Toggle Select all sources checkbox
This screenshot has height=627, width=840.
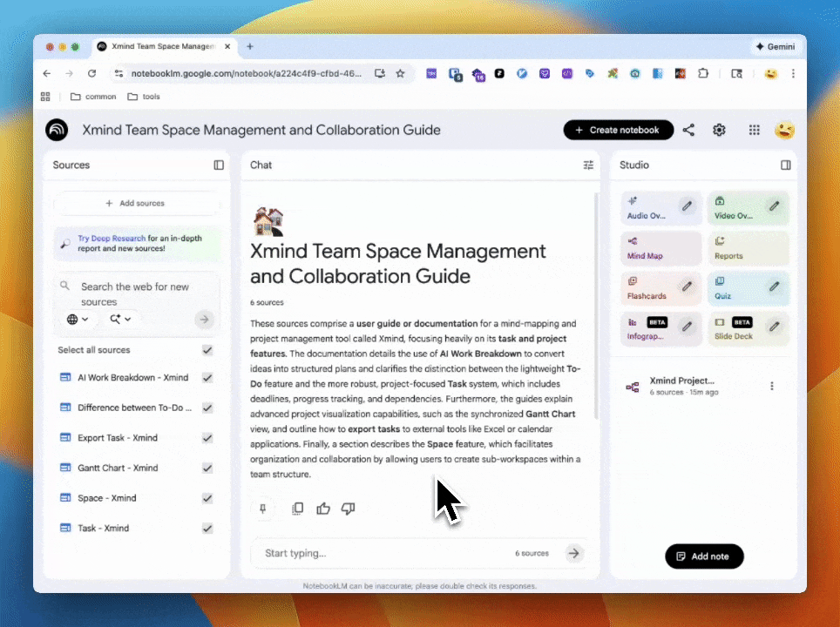point(207,350)
